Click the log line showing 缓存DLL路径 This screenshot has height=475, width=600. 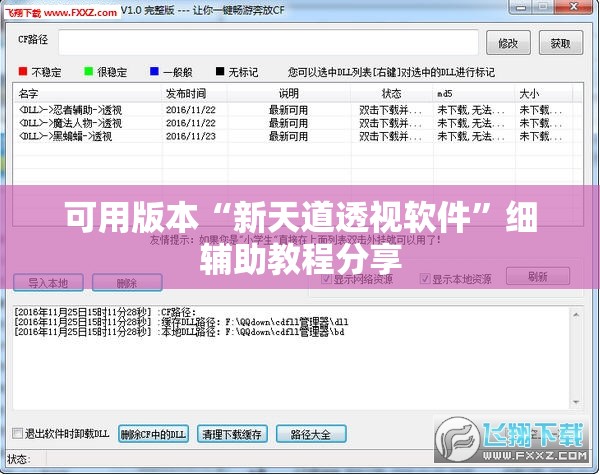[x=181, y=322]
